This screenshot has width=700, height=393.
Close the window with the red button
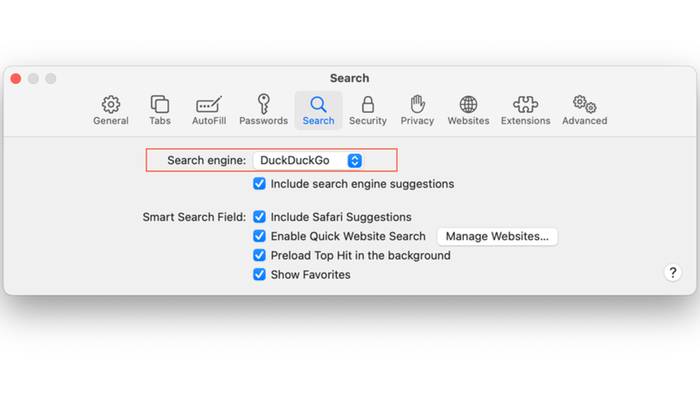[16, 79]
